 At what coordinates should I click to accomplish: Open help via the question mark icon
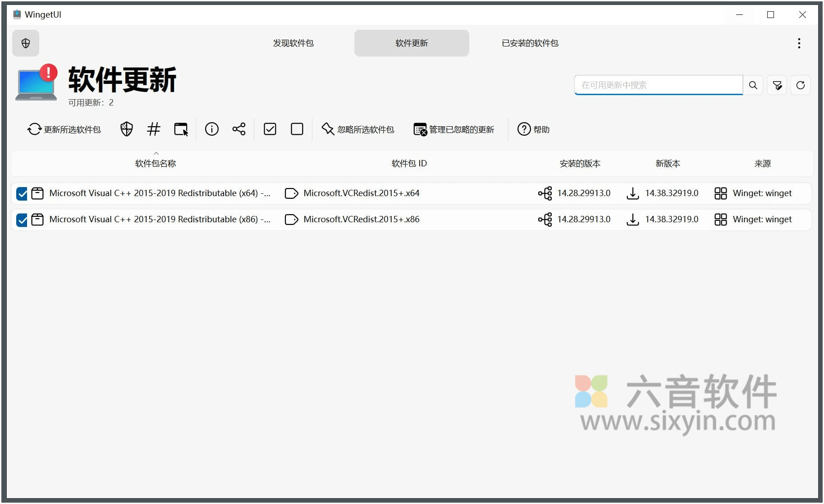(524, 129)
